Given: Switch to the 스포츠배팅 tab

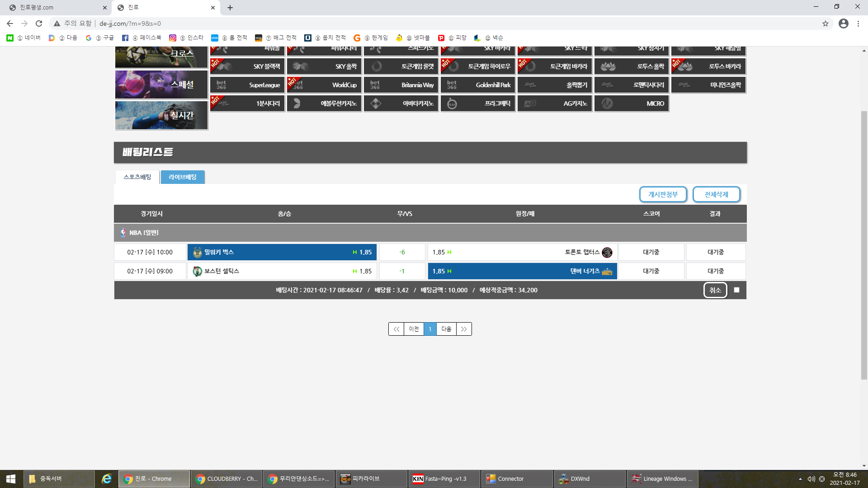Looking at the screenshot, I should point(137,177).
